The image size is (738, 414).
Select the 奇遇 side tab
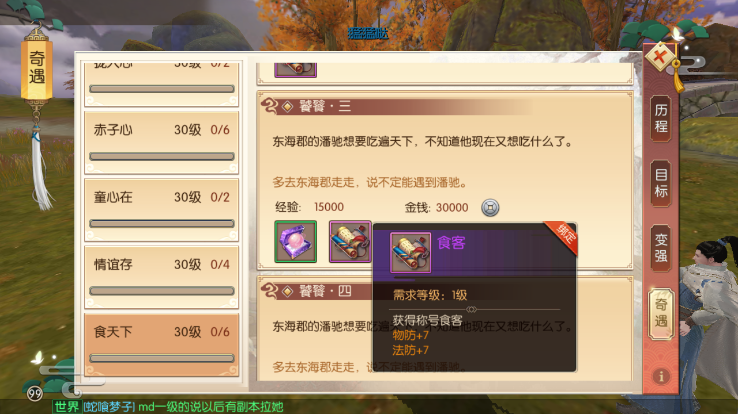661,313
